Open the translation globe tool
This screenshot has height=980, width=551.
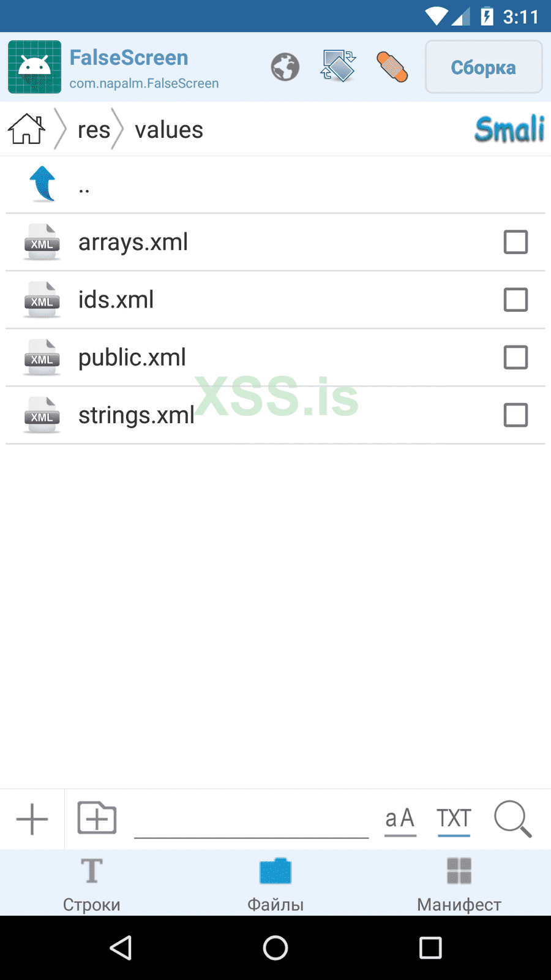pos(284,67)
